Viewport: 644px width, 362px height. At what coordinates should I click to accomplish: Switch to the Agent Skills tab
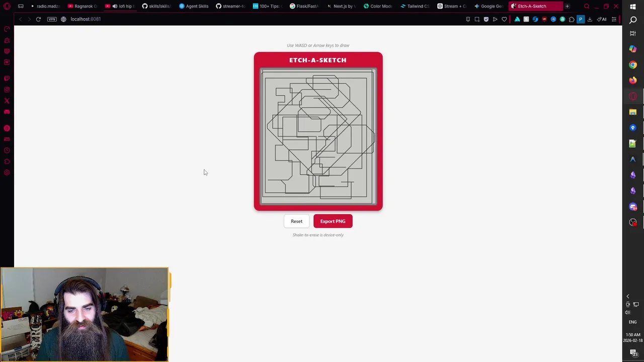pyautogui.click(x=194, y=6)
